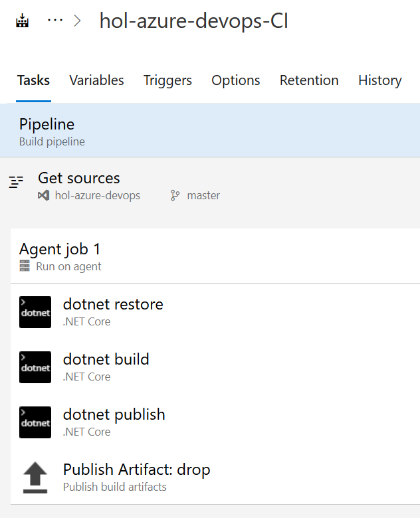View the History tab
Image resolution: width=420 pixels, height=518 pixels.
379,80
